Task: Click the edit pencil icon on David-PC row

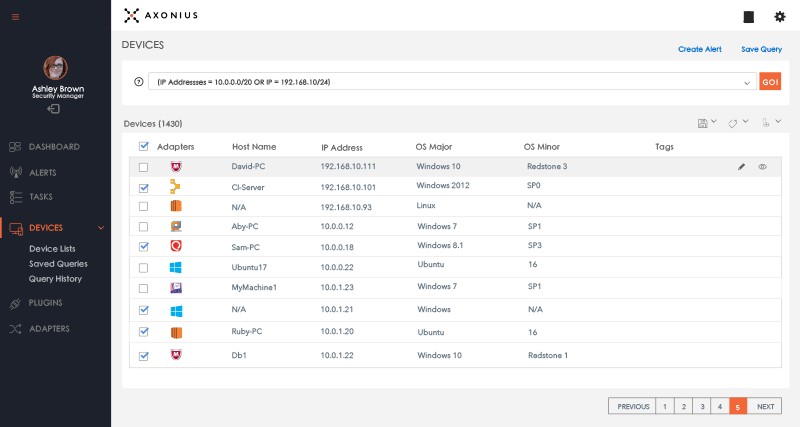Action: pyautogui.click(x=741, y=166)
